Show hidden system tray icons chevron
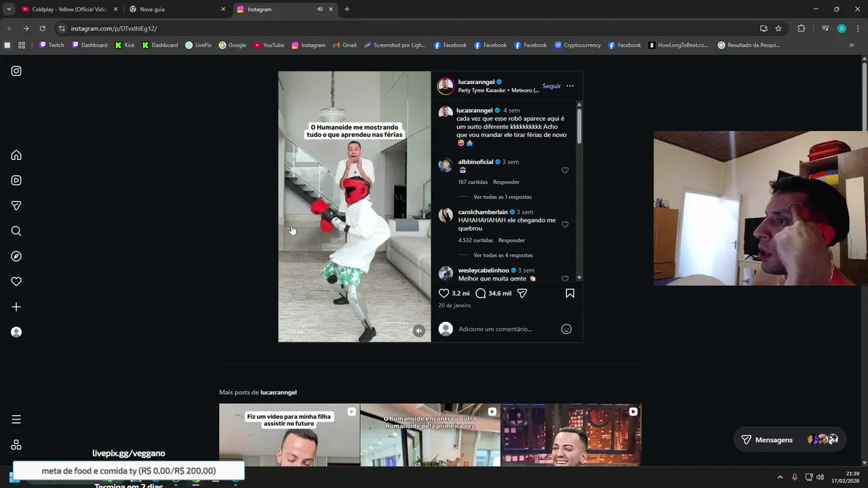Viewport: 868px width, 488px height. tap(780, 477)
